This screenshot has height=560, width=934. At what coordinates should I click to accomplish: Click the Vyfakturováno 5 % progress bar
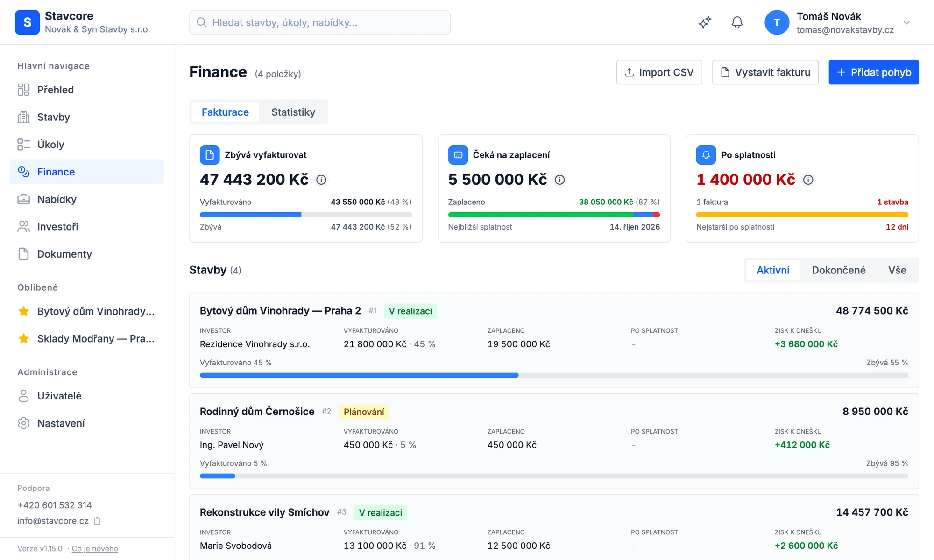click(554, 476)
